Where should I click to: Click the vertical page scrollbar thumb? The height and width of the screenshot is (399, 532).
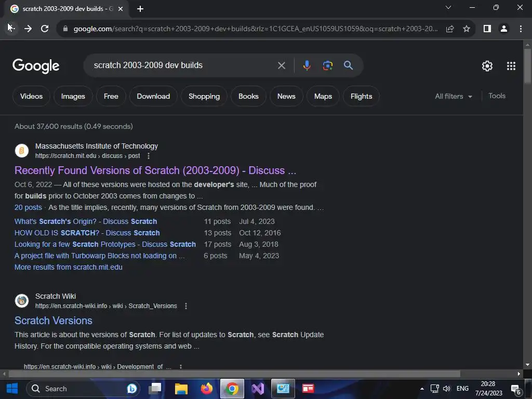[x=527, y=66]
